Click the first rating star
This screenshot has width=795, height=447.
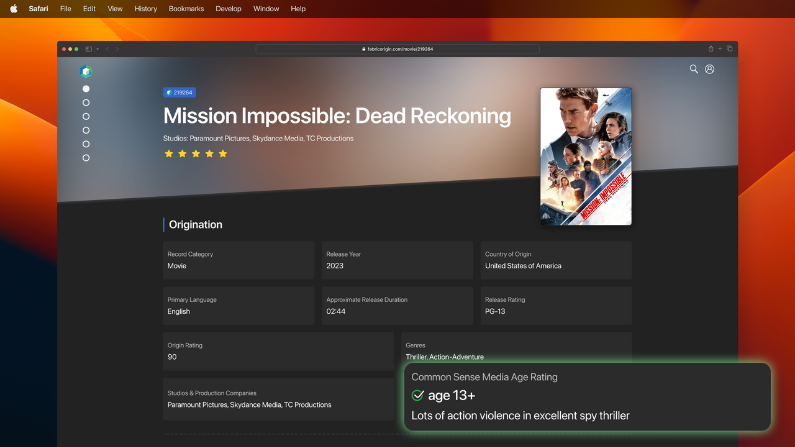(x=169, y=154)
